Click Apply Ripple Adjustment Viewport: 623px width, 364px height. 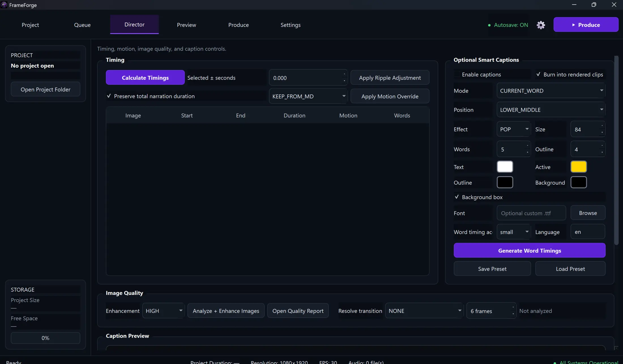point(390,77)
